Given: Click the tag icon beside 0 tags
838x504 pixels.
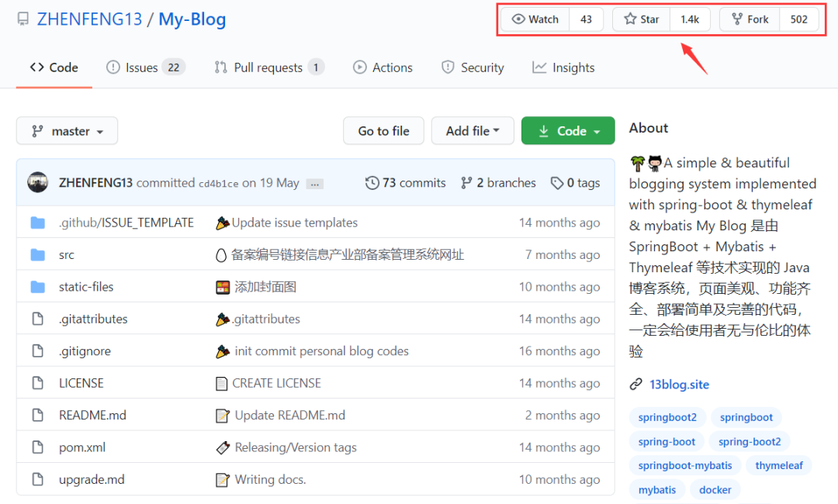Looking at the screenshot, I should (557, 183).
